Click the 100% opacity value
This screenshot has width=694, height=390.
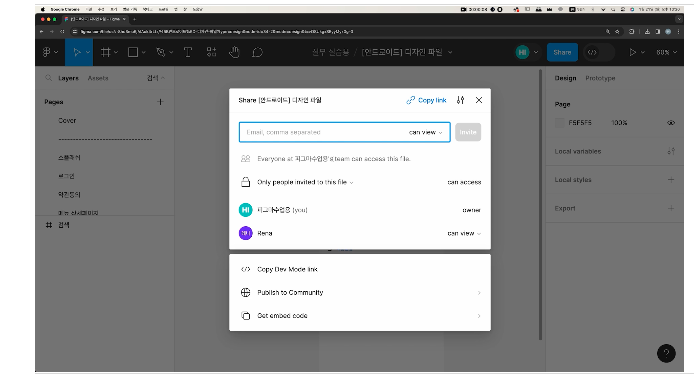(619, 123)
